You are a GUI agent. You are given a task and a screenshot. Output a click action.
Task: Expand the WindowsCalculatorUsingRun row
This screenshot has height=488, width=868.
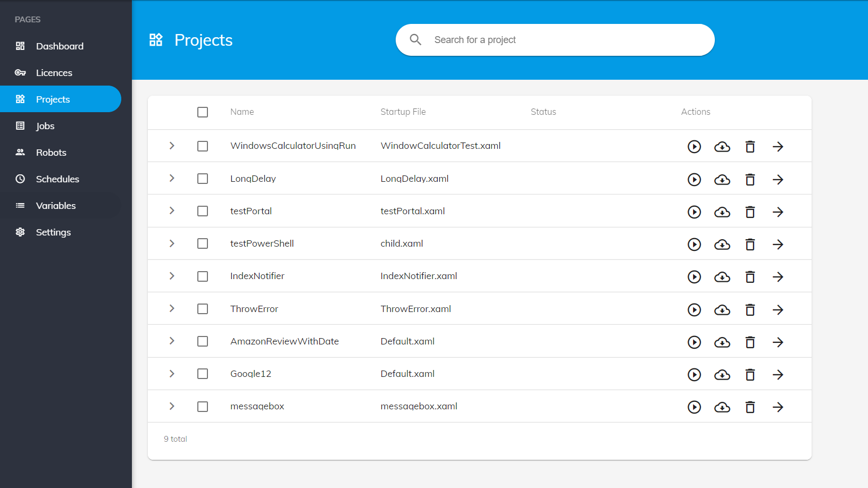[x=172, y=146]
